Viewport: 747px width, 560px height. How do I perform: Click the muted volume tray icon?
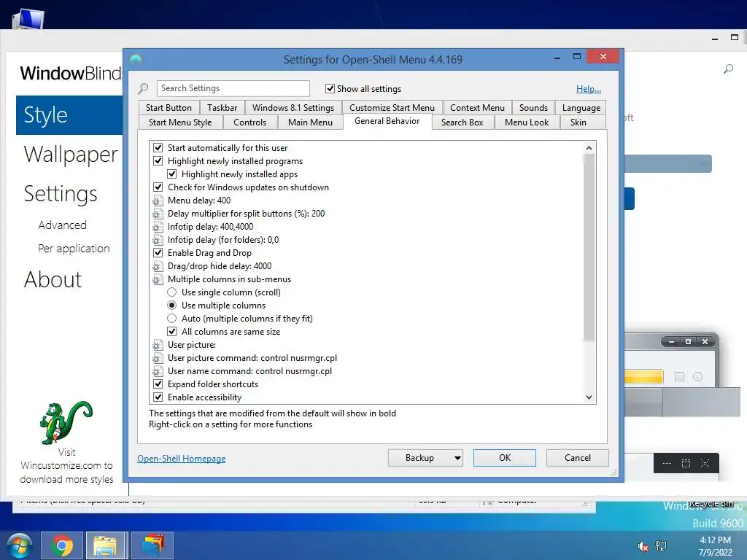[x=643, y=546]
